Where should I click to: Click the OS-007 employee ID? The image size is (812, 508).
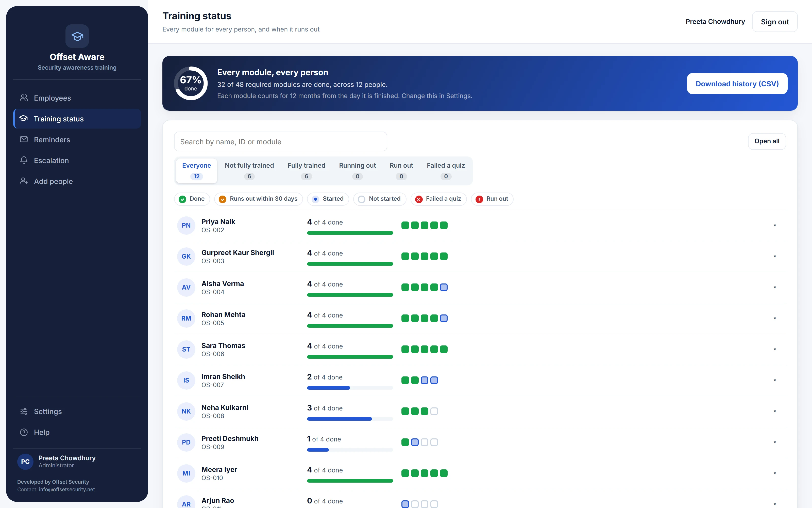point(212,385)
